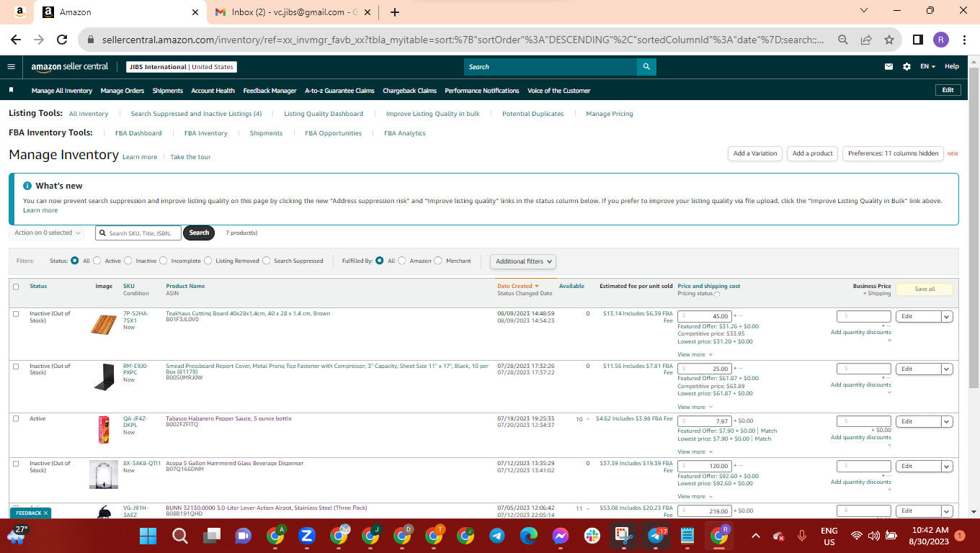Select the All status radio button

point(74,261)
